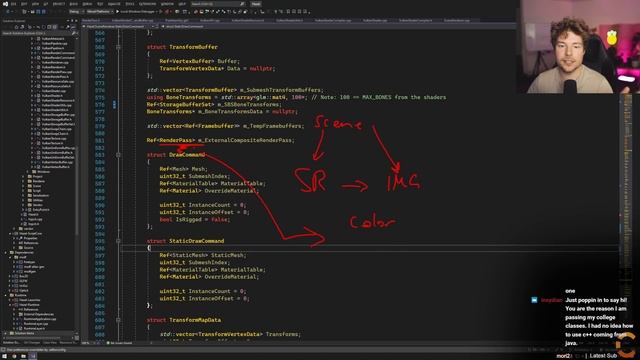Select the ImGui project
The height and width of the screenshot is (360, 640).
23,286
